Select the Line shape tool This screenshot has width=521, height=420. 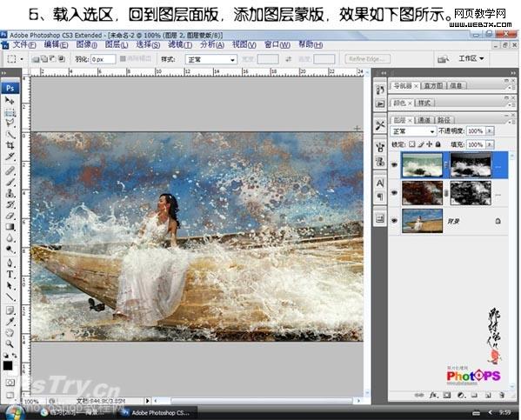(10, 297)
